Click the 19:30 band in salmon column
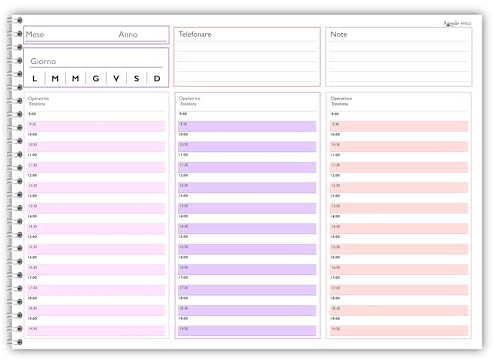This screenshot has height=360, width=493. click(x=399, y=331)
